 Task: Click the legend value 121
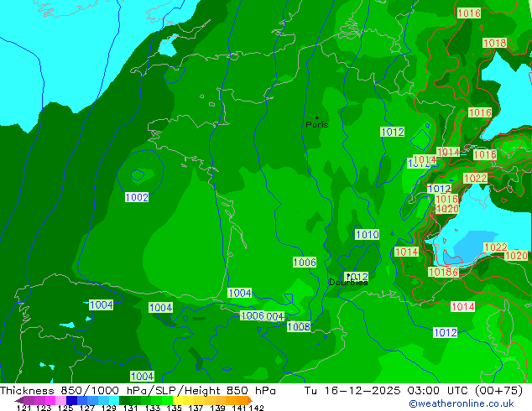click(23, 408)
